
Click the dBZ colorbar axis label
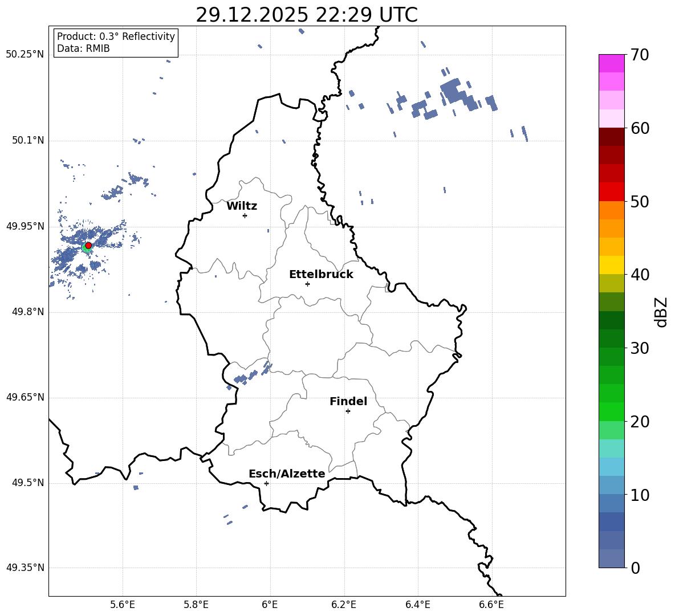tap(661, 312)
